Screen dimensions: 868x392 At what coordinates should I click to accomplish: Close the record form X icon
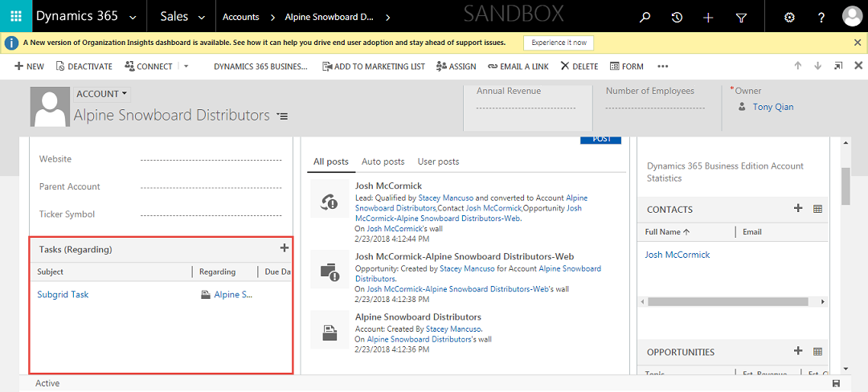coord(858,65)
